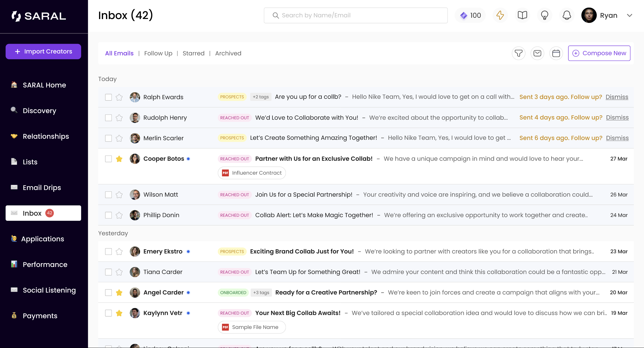The width and height of the screenshot is (644, 348).
Task: Select the Tiana Carder email checkbox
Action: coord(108,272)
